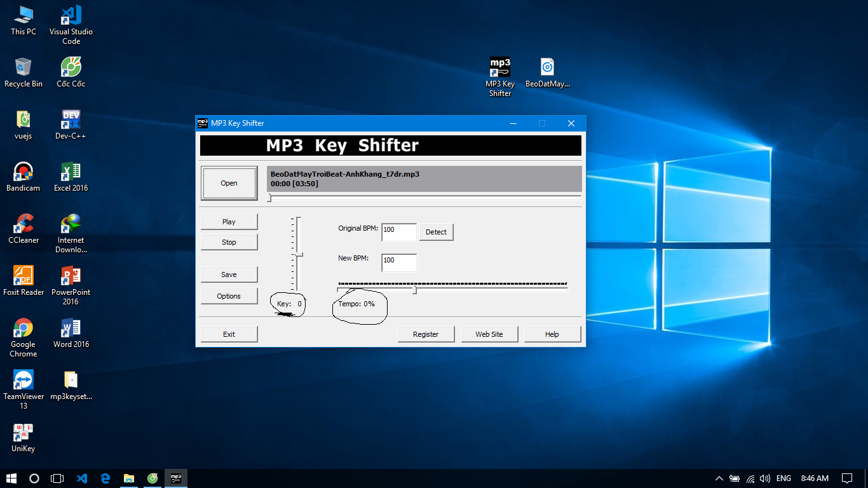Open This PC desktop icon

coord(24,20)
